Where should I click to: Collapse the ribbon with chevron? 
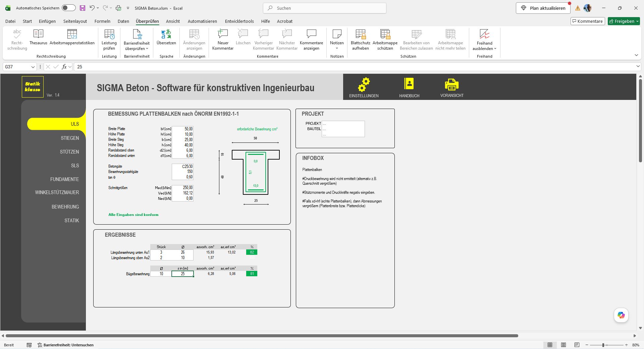[636, 55]
